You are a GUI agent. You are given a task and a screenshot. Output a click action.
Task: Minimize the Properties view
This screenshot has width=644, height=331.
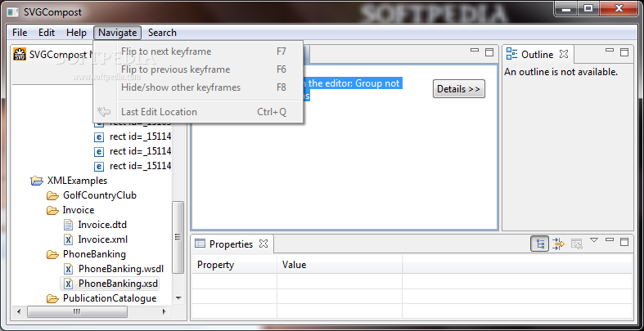tap(610, 239)
